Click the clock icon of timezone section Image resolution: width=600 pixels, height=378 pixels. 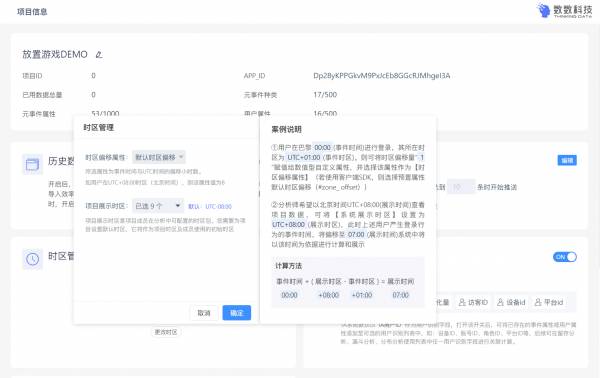33,259
